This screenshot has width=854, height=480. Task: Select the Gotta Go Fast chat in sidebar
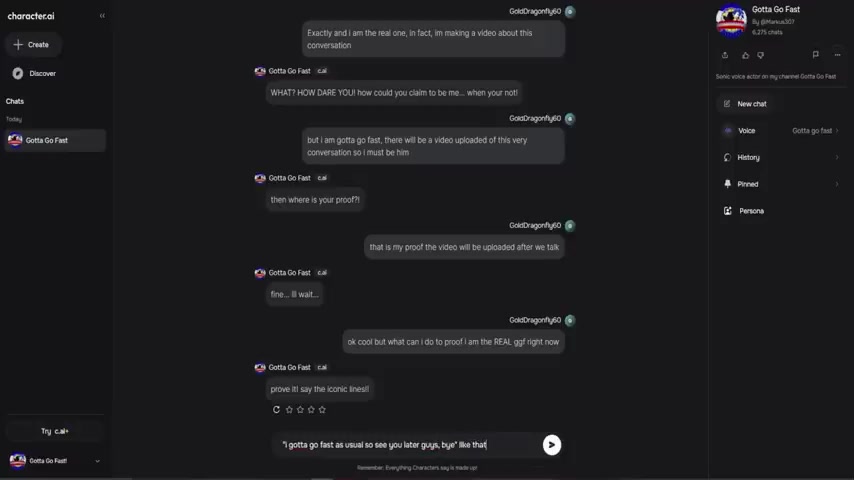click(x=55, y=141)
